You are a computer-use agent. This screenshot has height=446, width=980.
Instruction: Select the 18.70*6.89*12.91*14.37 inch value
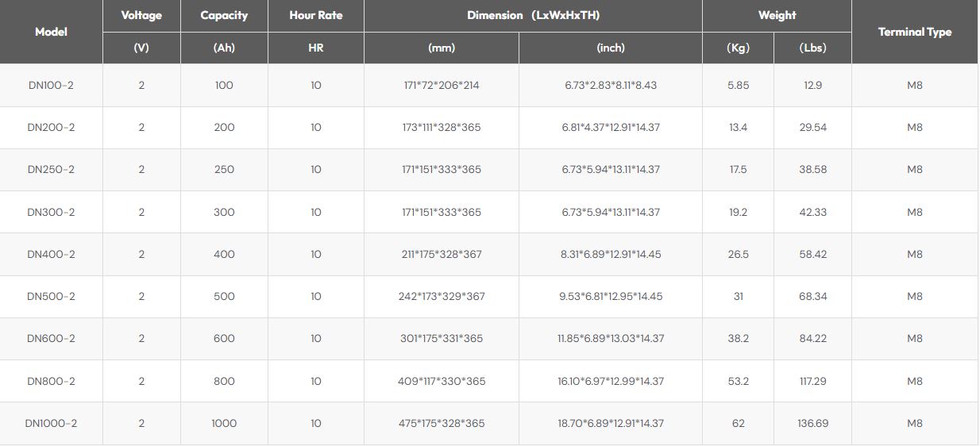610,423
